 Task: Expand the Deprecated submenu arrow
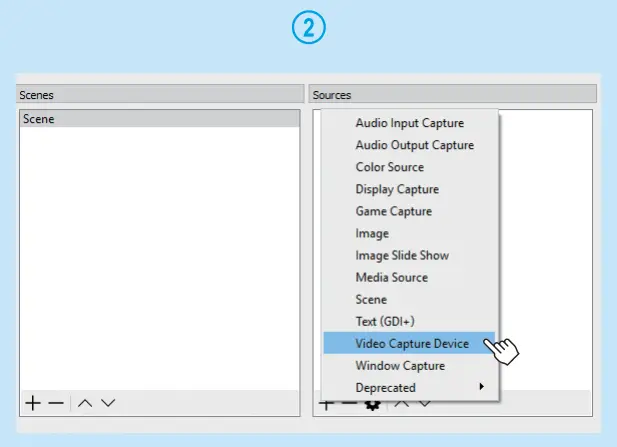481,386
